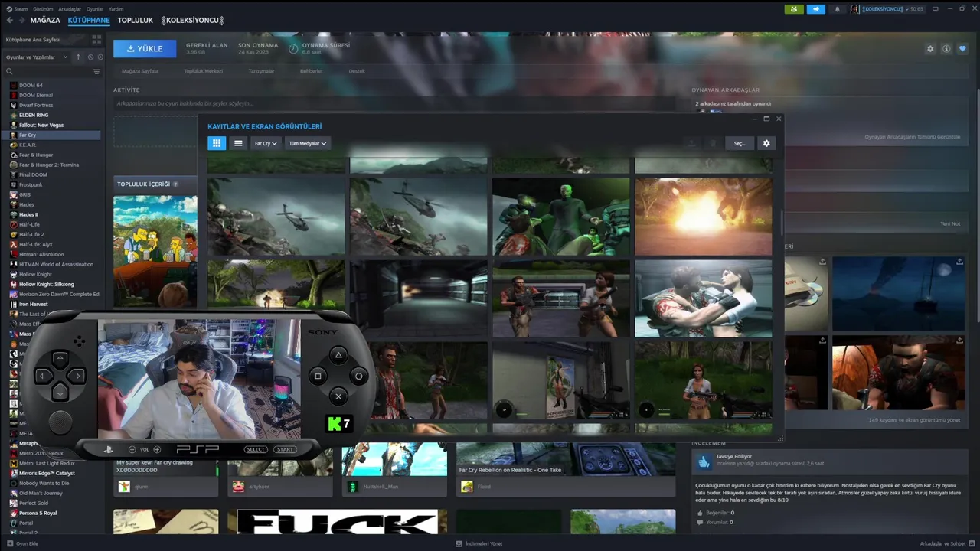Open the Far Cry game filter dropdown
The width and height of the screenshot is (980, 551).
click(x=266, y=143)
